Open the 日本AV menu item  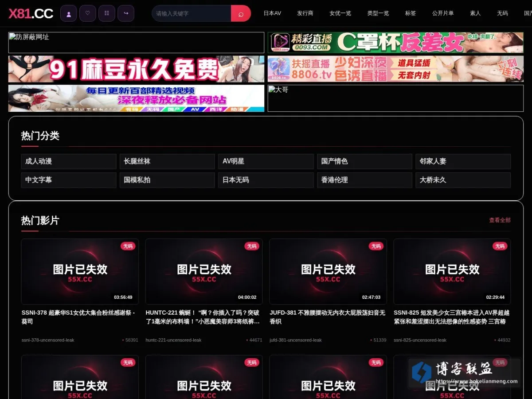tap(272, 13)
